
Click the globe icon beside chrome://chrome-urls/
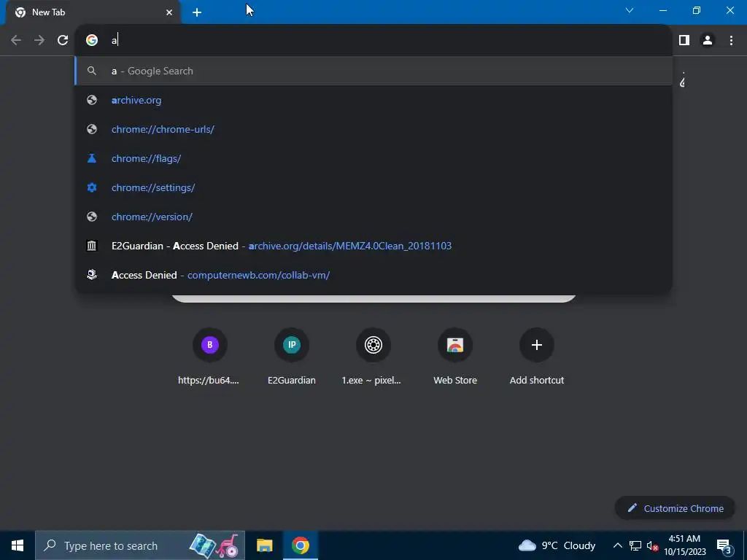click(x=92, y=129)
